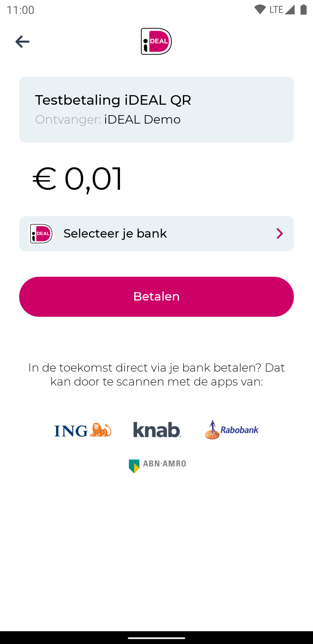Tap the 'In de toekomst direct' info text

(156, 375)
